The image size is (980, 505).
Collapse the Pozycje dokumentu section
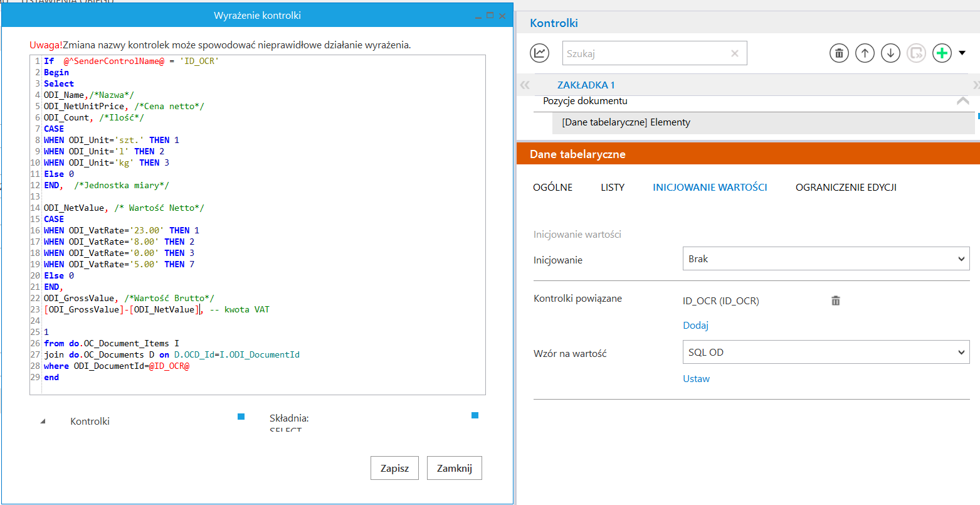point(962,101)
